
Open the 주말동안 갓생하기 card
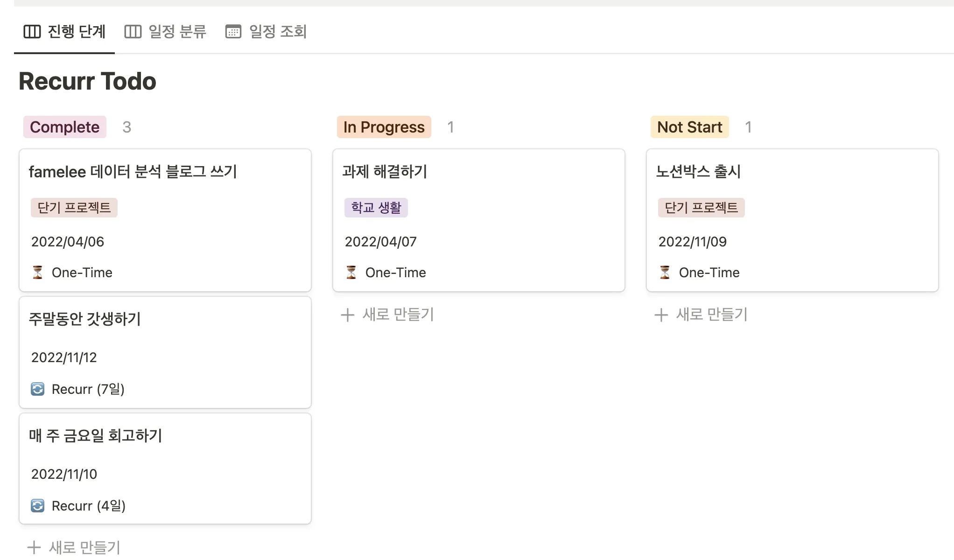point(85,319)
